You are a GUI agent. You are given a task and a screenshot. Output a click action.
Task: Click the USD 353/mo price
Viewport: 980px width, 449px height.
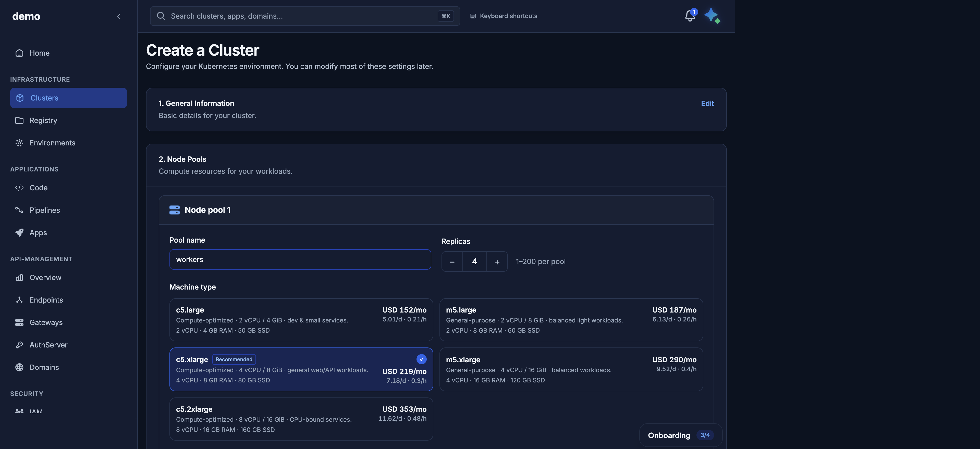click(x=404, y=409)
